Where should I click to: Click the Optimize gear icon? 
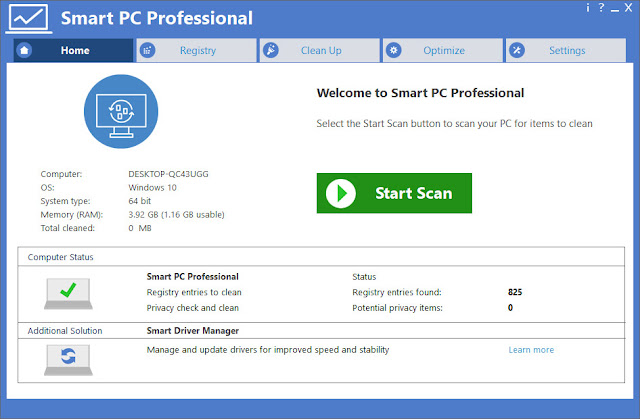[394, 50]
